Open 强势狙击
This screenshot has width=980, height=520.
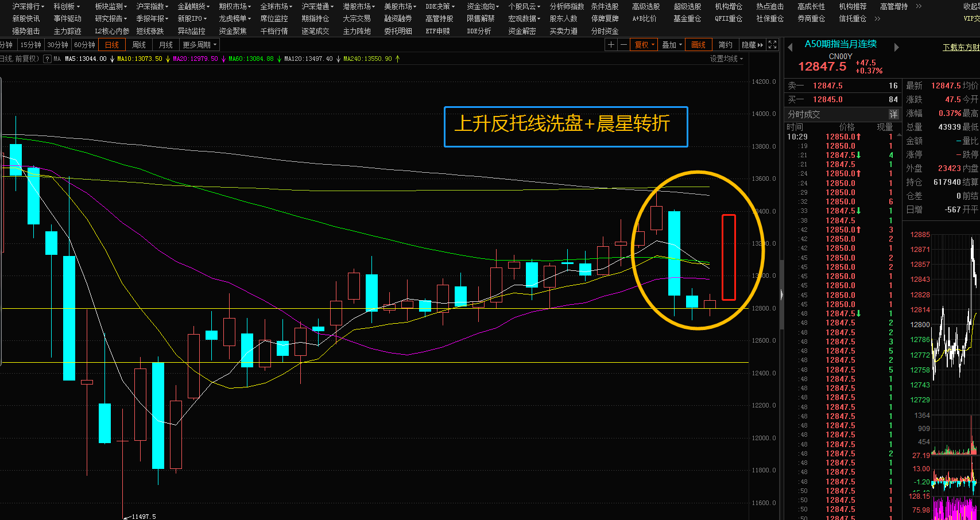point(26,32)
